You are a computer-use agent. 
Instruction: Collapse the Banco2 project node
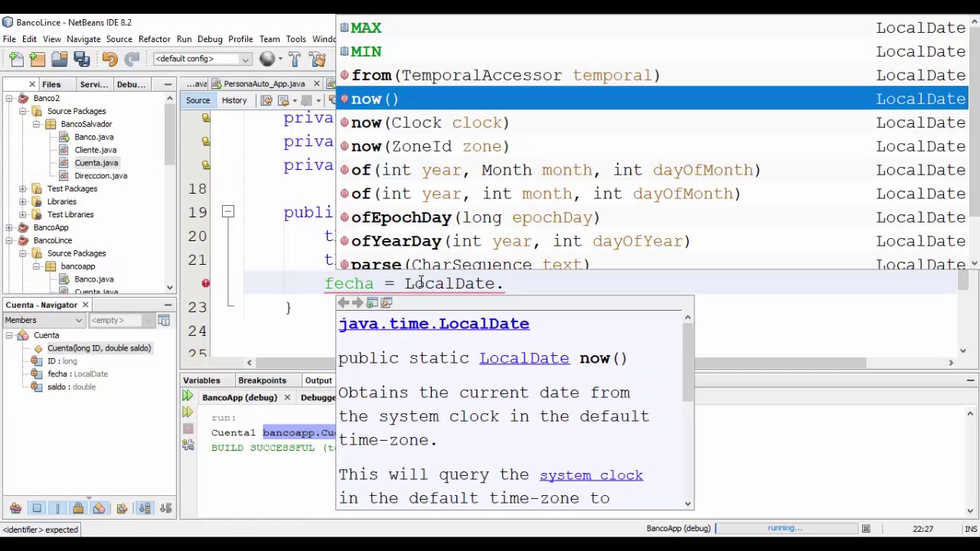click(8, 98)
